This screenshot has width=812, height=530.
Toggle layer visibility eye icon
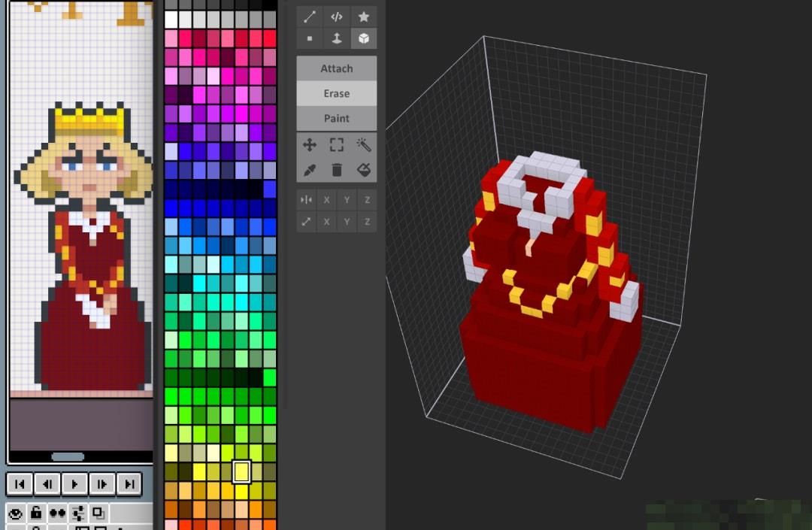16,513
